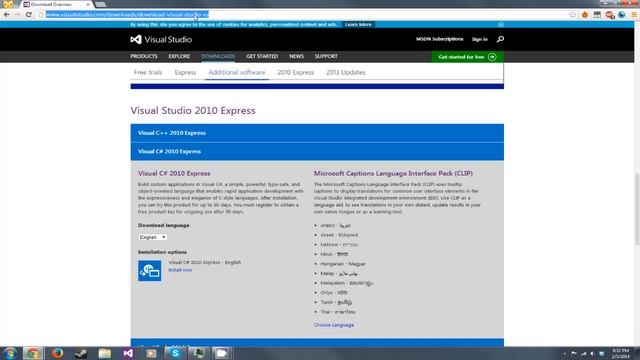Switch to the Free trials tab
The image size is (640, 360).
(148, 72)
